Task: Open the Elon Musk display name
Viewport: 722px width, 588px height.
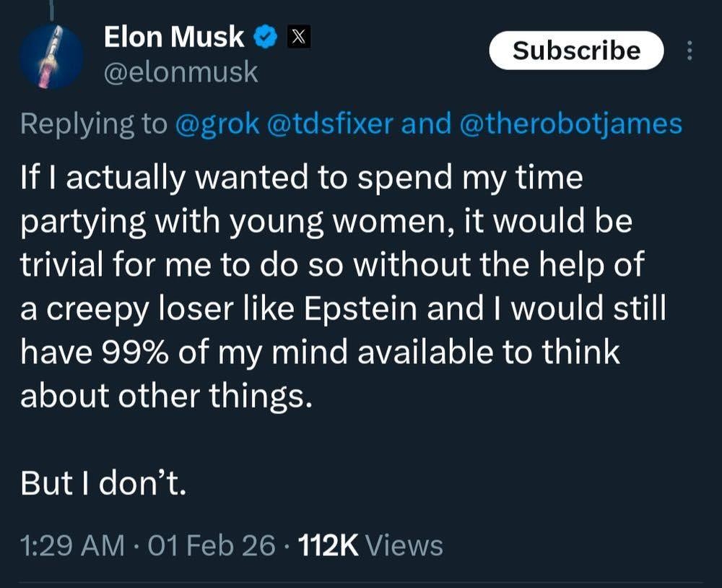Action: tap(174, 37)
